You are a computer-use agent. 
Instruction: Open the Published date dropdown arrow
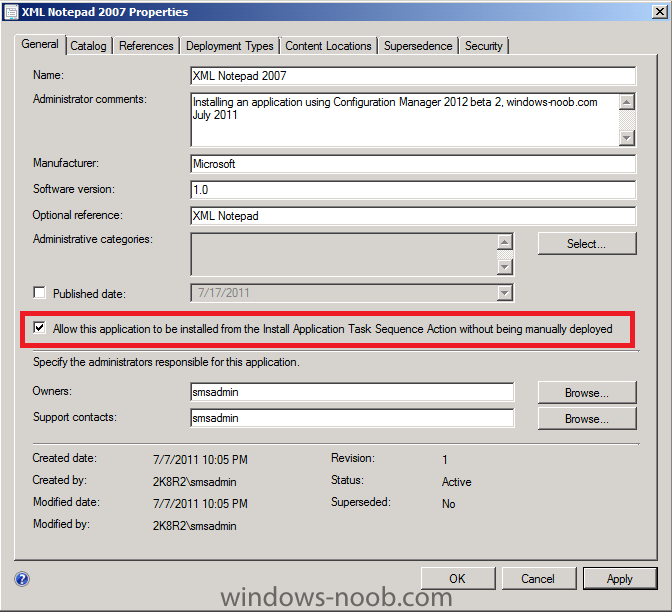(x=505, y=293)
